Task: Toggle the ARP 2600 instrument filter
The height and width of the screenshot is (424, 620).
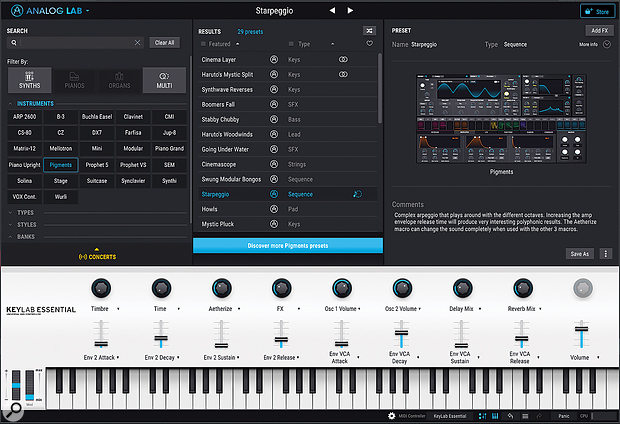Action: (x=25, y=117)
